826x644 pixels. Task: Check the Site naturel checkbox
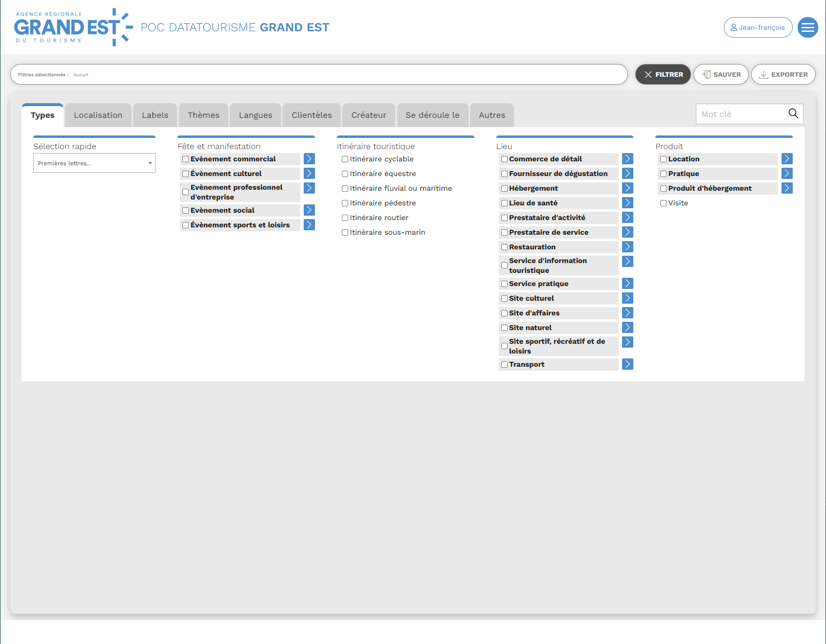[504, 328]
